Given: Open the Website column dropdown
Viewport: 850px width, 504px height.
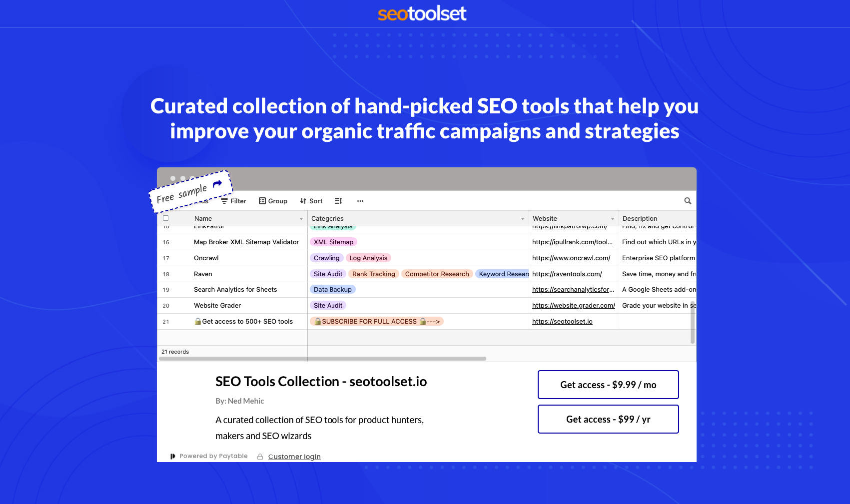Looking at the screenshot, I should [613, 218].
